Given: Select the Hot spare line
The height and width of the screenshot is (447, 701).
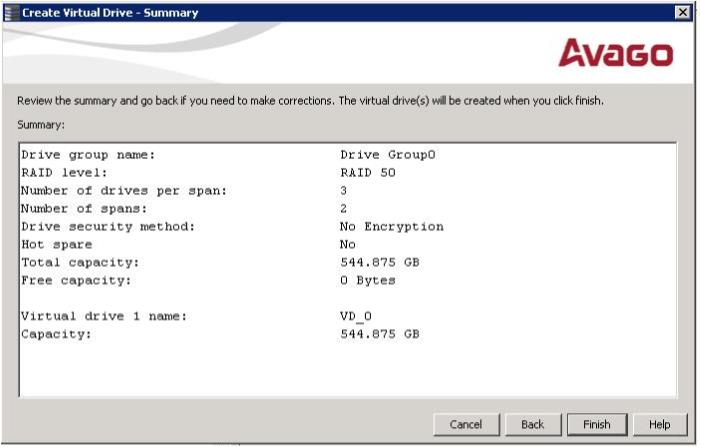Looking at the screenshot, I should (56, 245).
